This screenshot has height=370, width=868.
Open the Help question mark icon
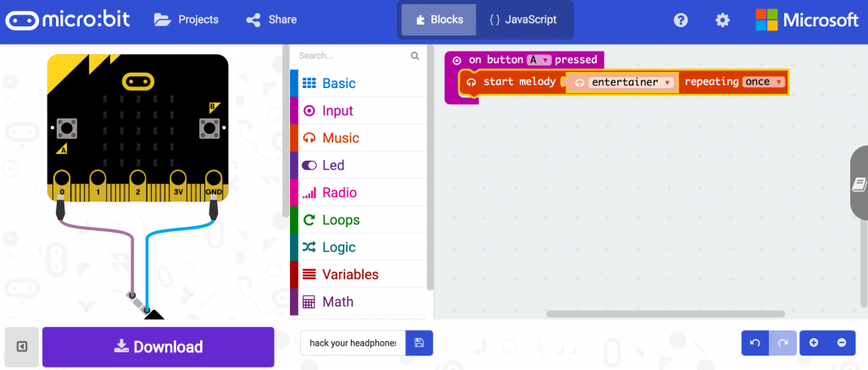click(681, 19)
